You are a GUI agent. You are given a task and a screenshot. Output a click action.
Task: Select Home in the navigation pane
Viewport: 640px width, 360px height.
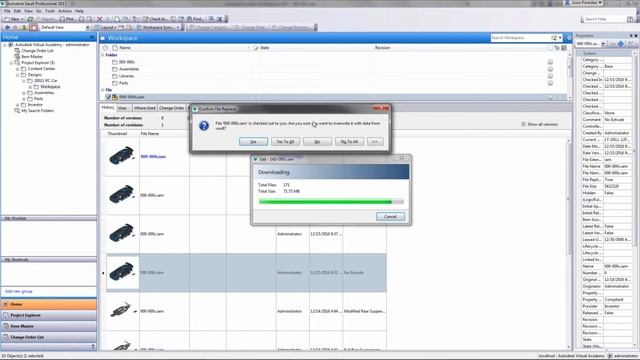pyautogui.click(x=49, y=304)
